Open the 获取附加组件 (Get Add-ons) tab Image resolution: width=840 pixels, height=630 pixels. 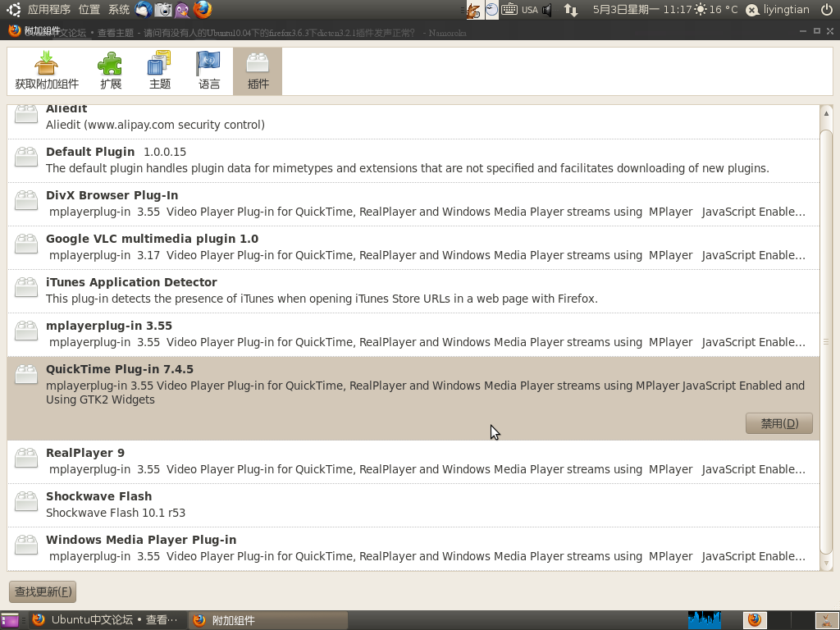(x=47, y=71)
